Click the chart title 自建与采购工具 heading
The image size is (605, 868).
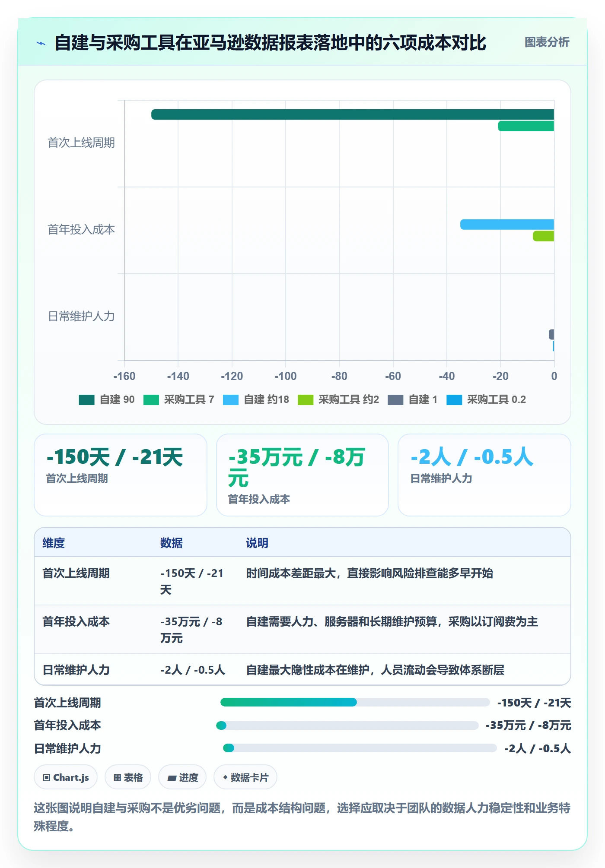pyautogui.click(x=270, y=43)
